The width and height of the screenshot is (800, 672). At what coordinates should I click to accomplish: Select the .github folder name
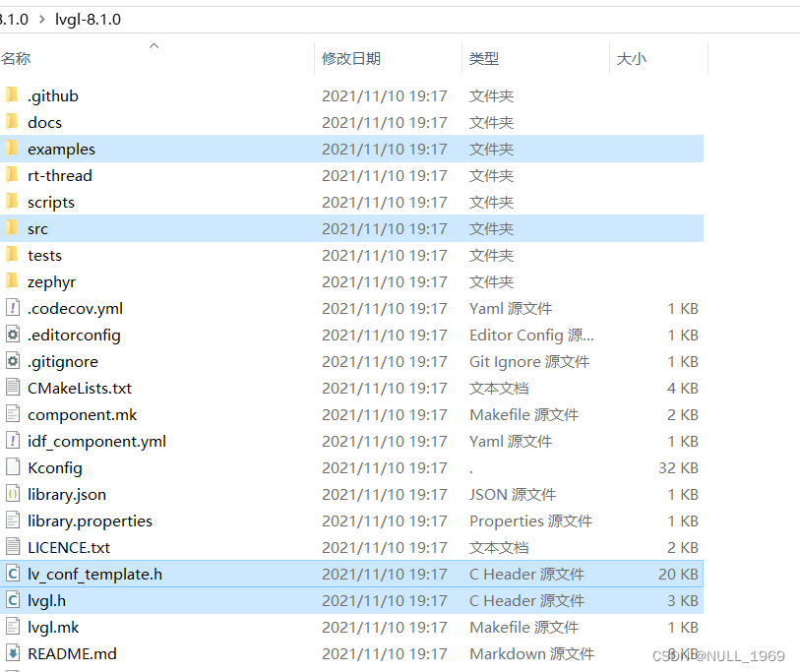click(x=53, y=95)
